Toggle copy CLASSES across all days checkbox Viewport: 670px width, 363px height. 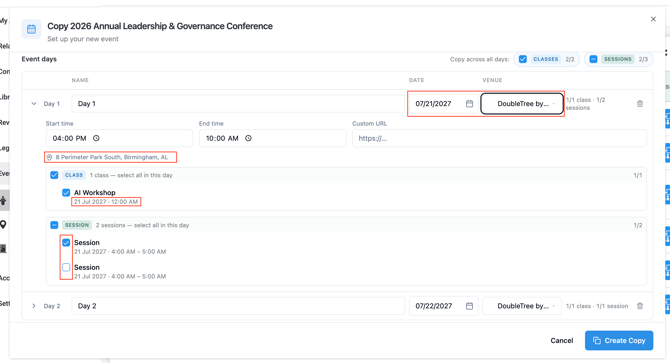(523, 59)
